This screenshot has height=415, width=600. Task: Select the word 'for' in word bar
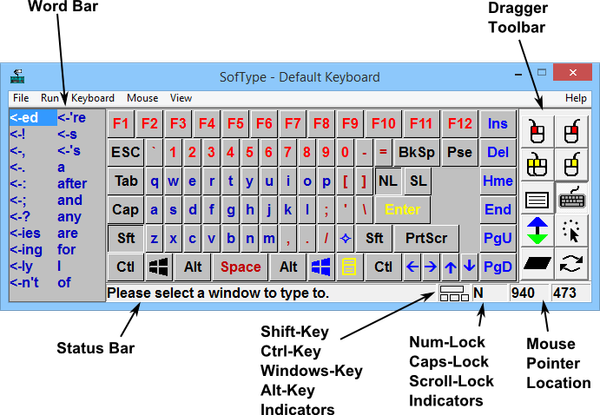pos(66,250)
